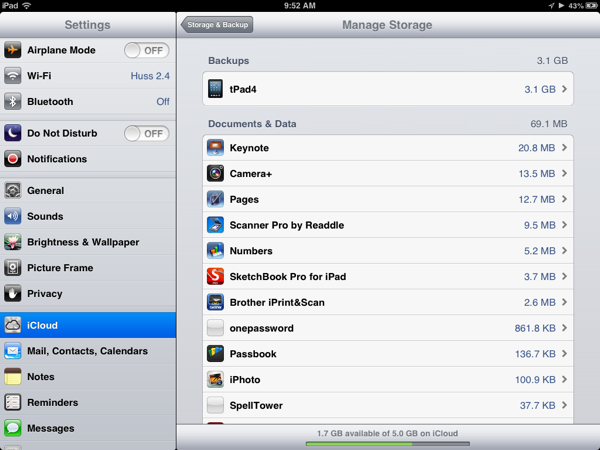
Task: Tap the Wi-Fi icon in Settings
Action: (13, 76)
